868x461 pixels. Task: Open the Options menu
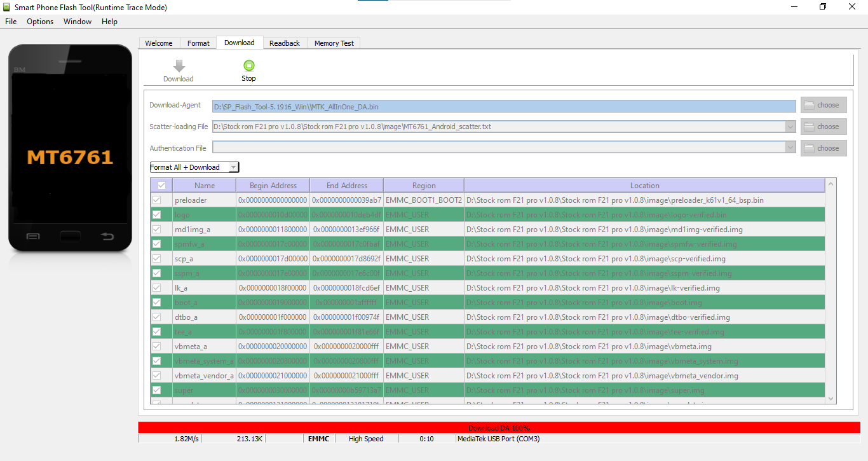point(40,22)
